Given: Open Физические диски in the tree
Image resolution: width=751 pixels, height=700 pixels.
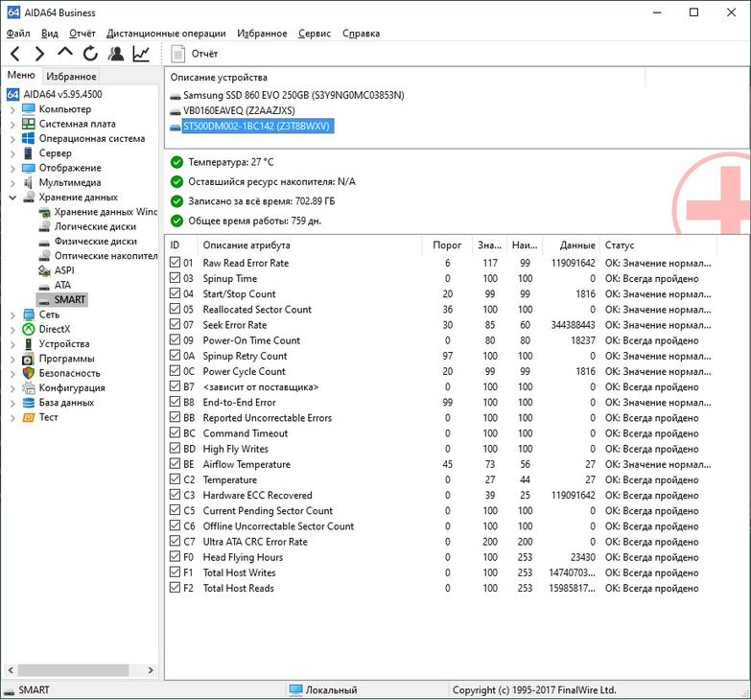Looking at the screenshot, I should [x=95, y=242].
